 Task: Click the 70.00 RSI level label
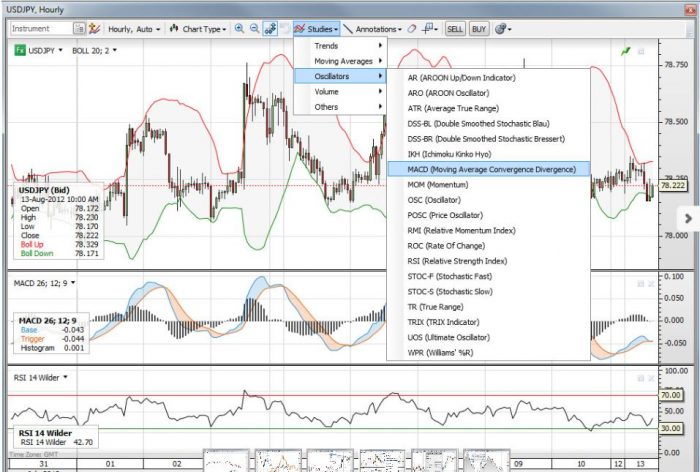pyautogui.click(x=670, y=395)
